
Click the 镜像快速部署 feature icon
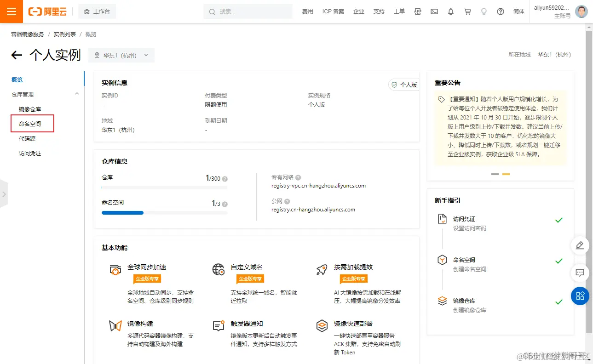[x=322, y=326]
